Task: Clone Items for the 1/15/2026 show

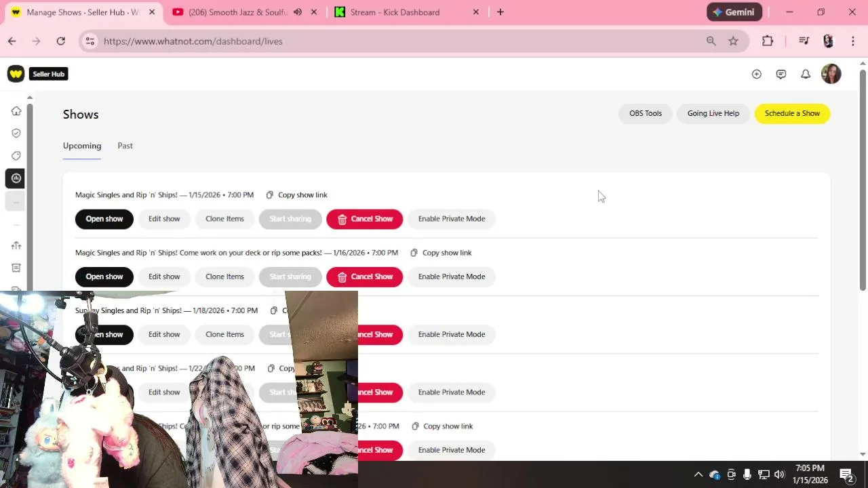Action: pos(224,219)
